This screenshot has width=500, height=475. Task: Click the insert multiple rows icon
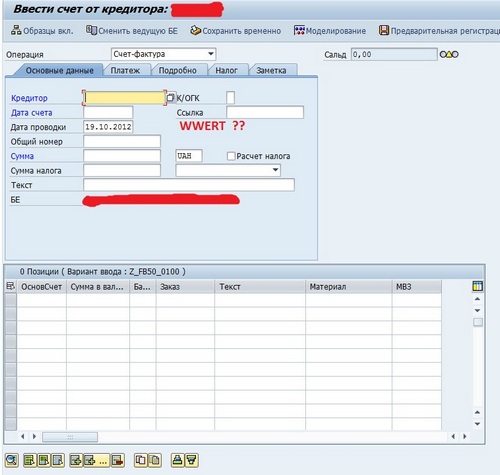coord(95,460)
